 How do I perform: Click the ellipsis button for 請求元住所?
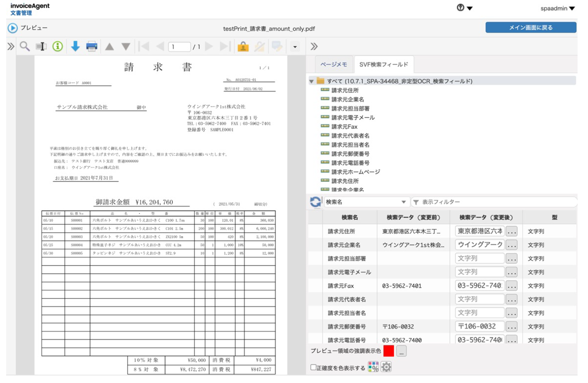pyautogui.click(x=511, y=231)
